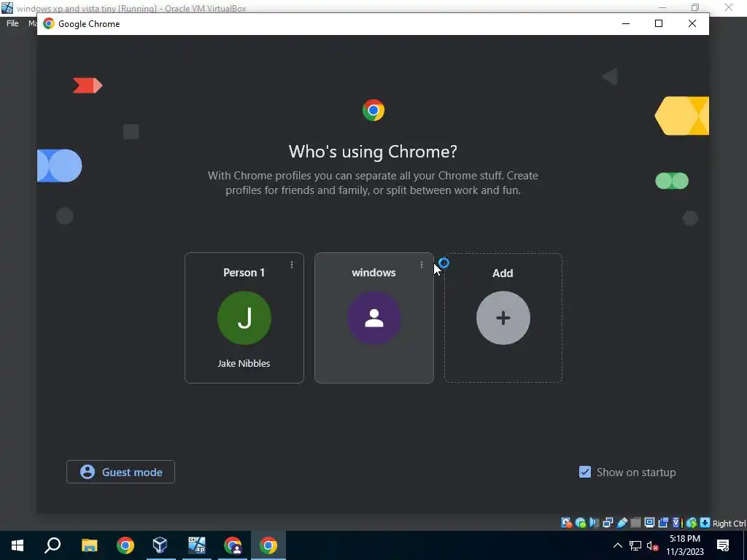Click the Right Ctrl host key label
The width and height of the screenshot is (747, 560).
[x=729, y=524]
